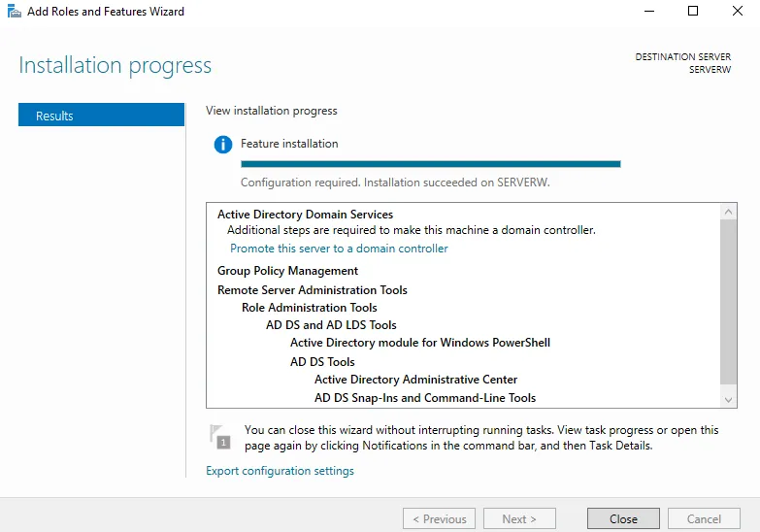
Task: Click the Previous button
Action: [x=439, y=519]
